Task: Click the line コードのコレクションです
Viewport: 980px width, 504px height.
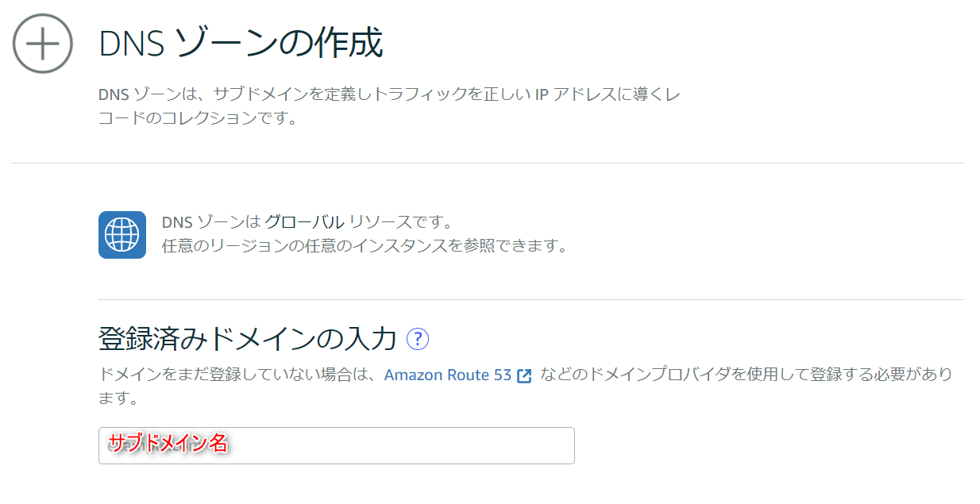Action: (198, 119)
